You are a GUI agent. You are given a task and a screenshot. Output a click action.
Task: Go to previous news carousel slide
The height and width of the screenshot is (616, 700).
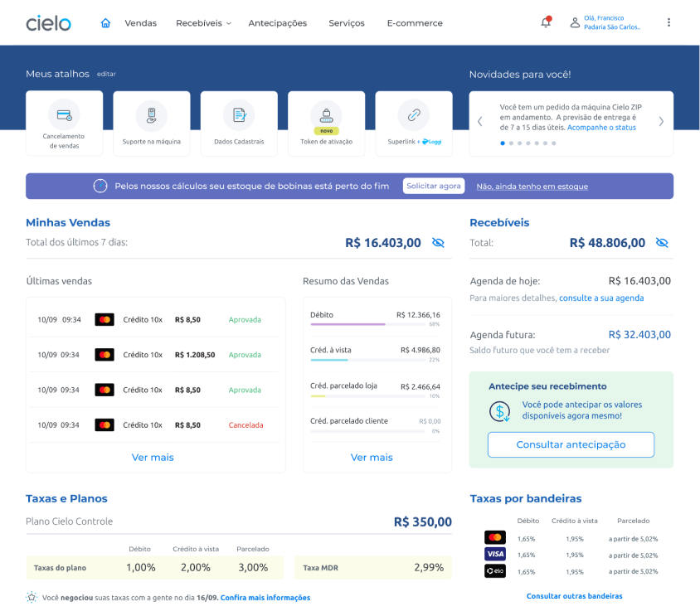479,121
